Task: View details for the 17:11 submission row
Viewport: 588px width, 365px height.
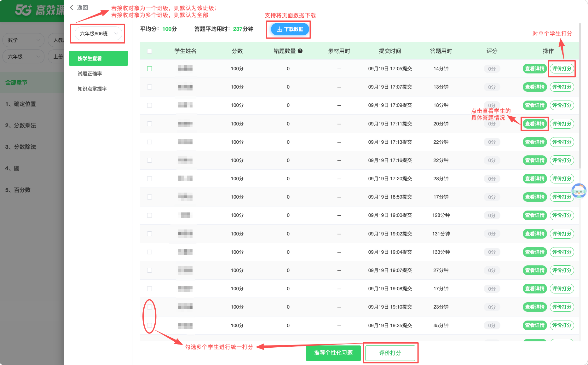Action: [x=535, y=124]
